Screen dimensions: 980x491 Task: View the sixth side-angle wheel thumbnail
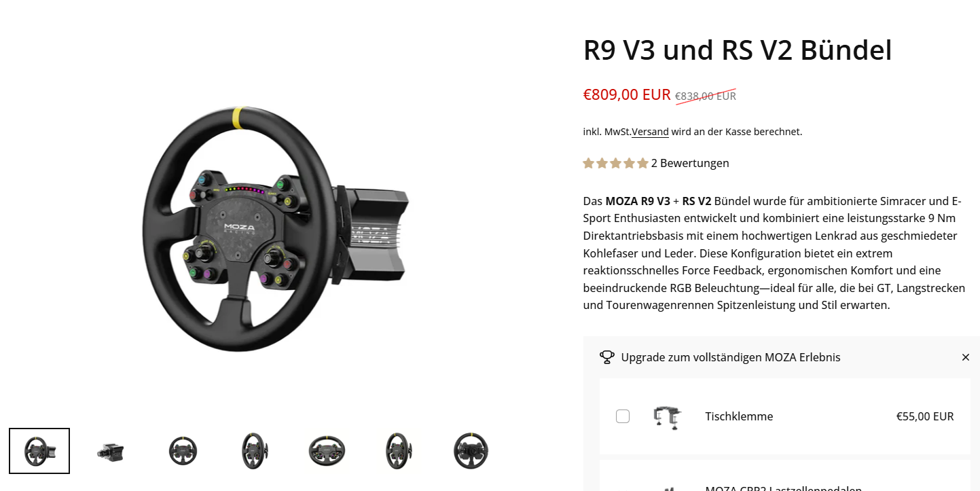tap(399, 451)
